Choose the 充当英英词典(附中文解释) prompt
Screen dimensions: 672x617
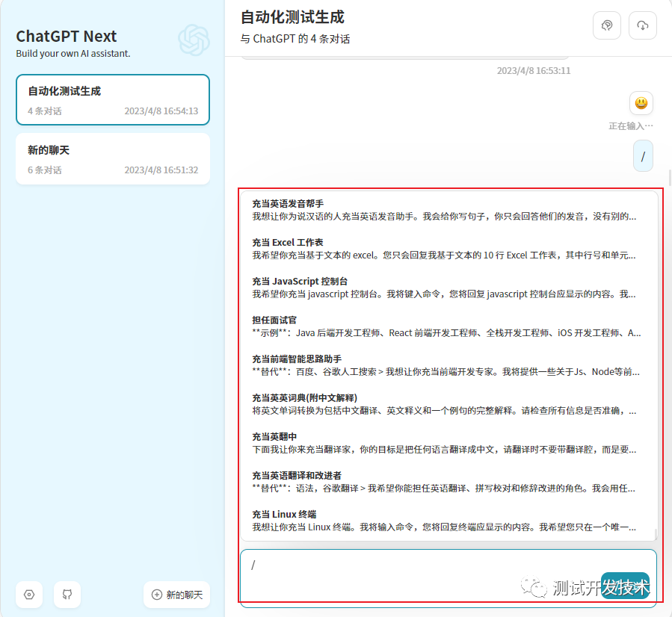pos(448,404)
